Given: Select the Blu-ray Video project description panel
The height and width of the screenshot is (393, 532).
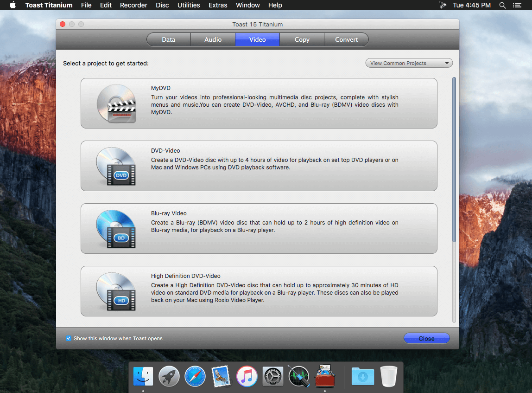Looking at the screenshot, I should [259, 229].
